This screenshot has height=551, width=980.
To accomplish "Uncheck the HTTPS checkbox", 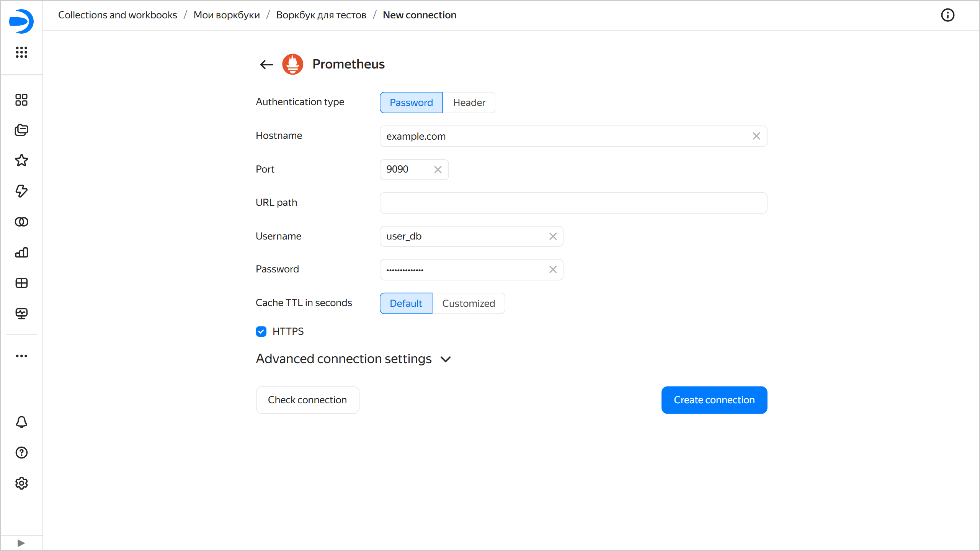I will pyautogui.click(x=261, y=331).
